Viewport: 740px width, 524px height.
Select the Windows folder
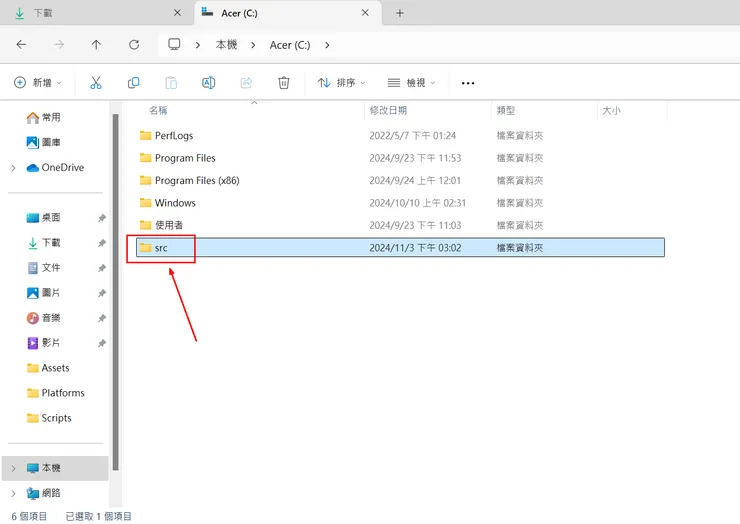[x=400, y=203]
